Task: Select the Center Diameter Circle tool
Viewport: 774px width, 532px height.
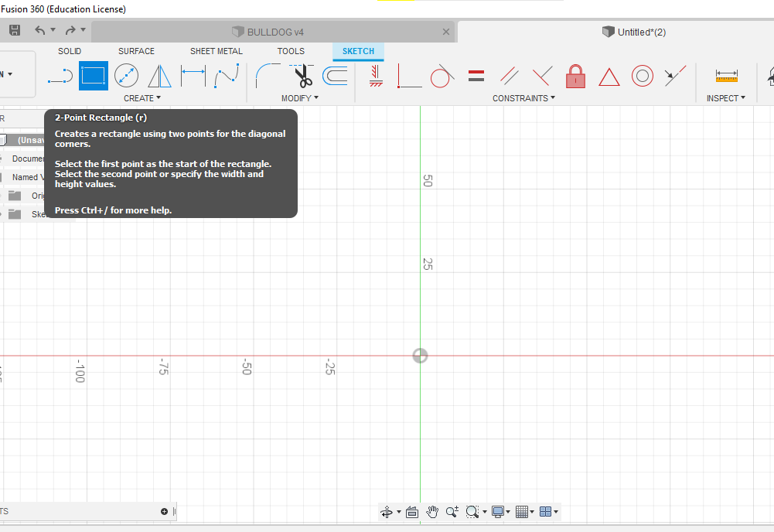Action: pyautogui.click(x=126, y=76)
